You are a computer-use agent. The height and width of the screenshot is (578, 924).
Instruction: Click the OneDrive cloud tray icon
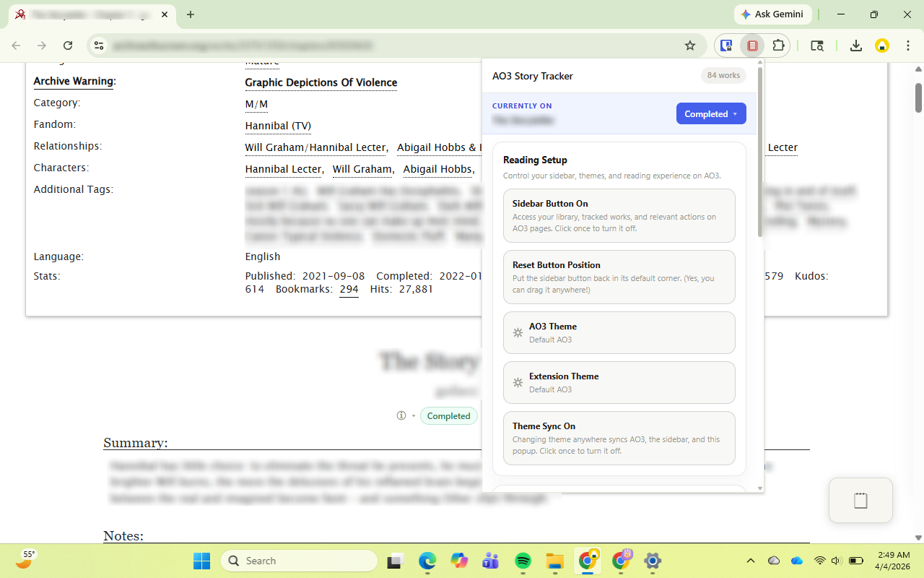coord(797,561)
